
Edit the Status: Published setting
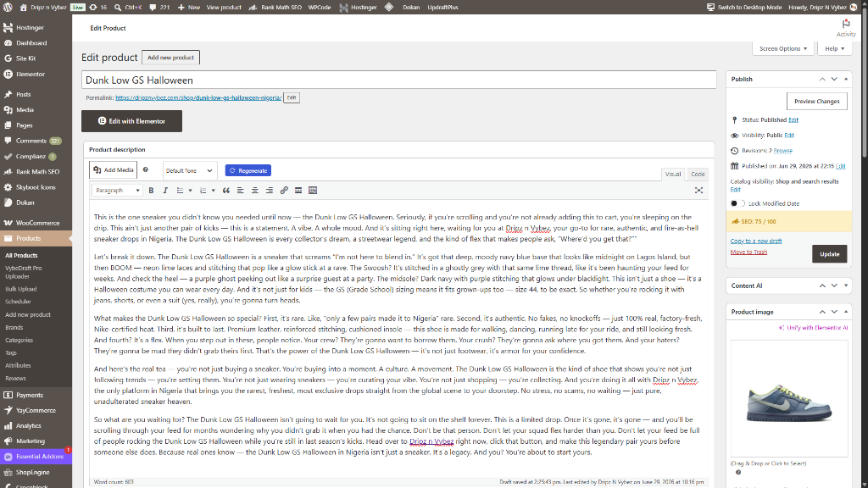click(x=793, y=119)
